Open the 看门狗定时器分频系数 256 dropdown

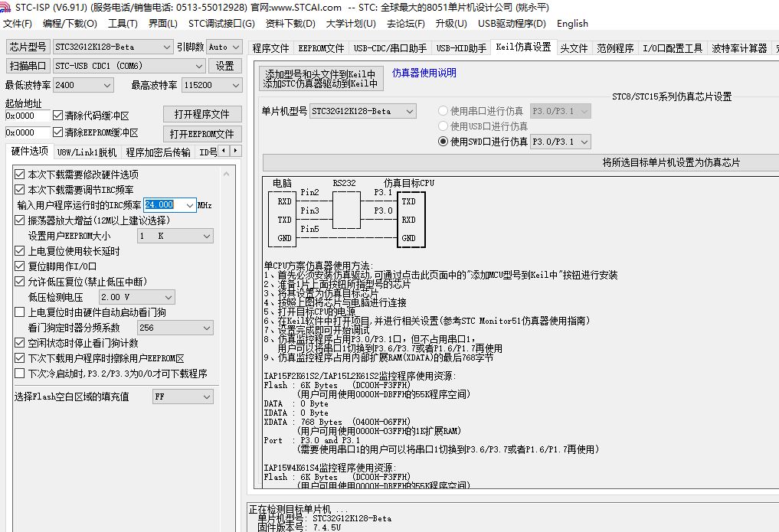pos(175,328)
